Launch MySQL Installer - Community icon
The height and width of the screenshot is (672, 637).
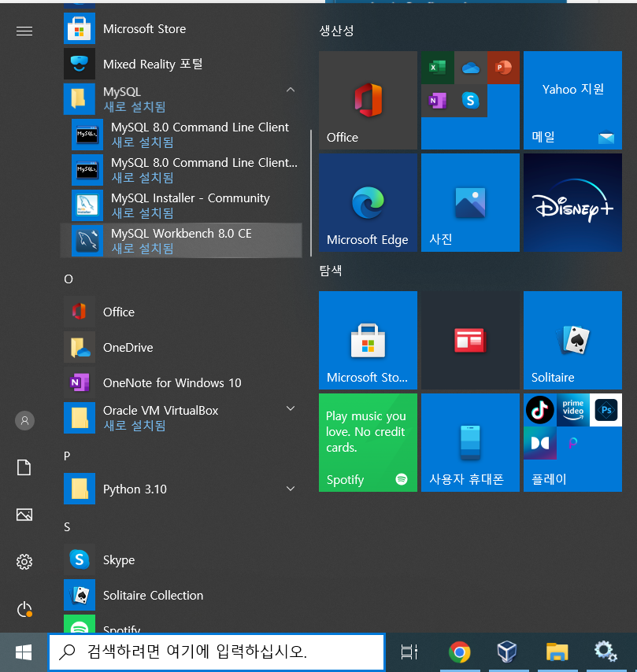(x=87, y=205)
